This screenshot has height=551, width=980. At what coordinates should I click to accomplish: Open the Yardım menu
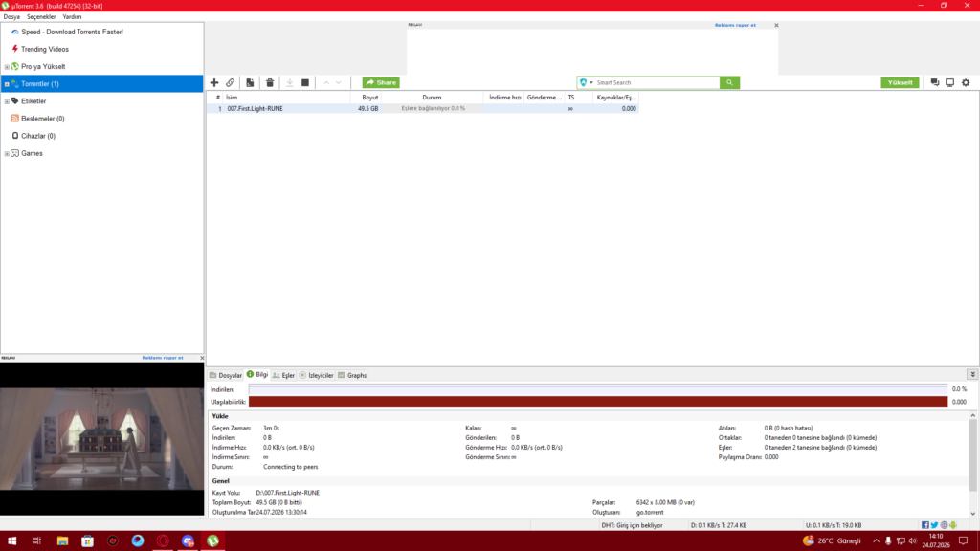pos(72,17)
